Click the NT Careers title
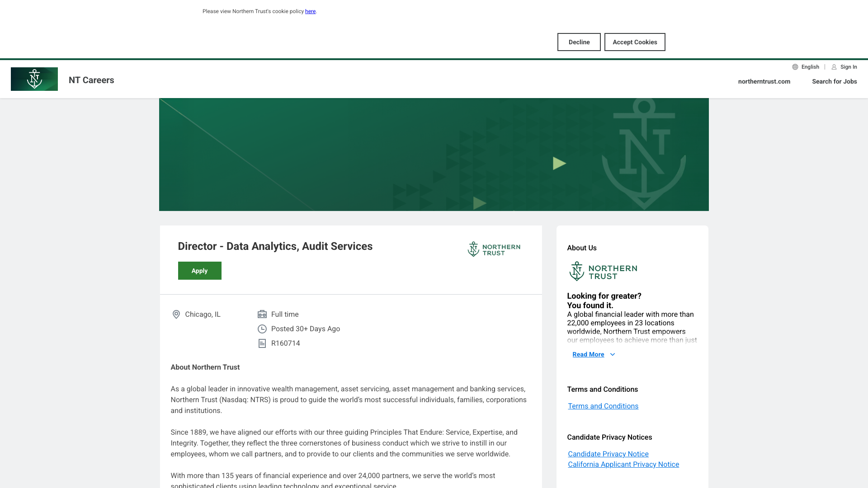Screen dimensions: 868x488 tap(91, 80)
